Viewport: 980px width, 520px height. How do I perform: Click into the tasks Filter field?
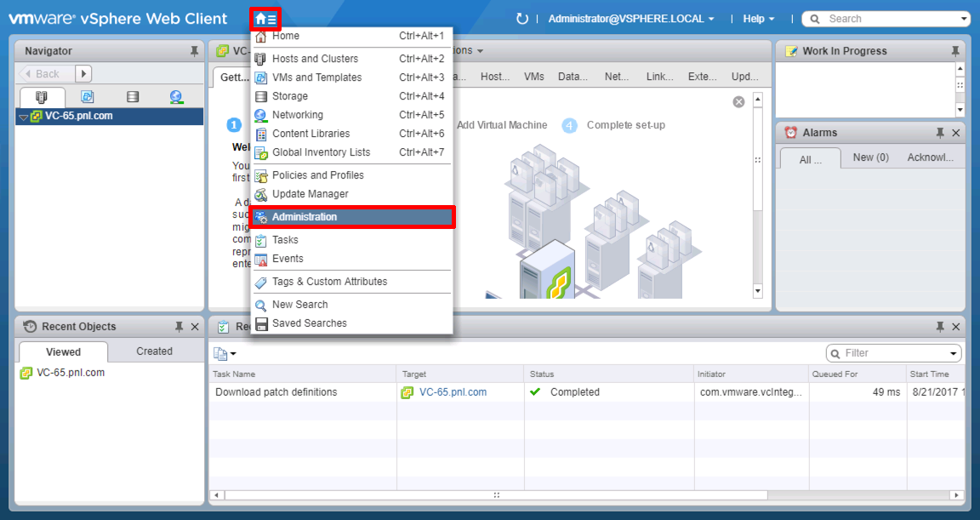tap(894, 353)
